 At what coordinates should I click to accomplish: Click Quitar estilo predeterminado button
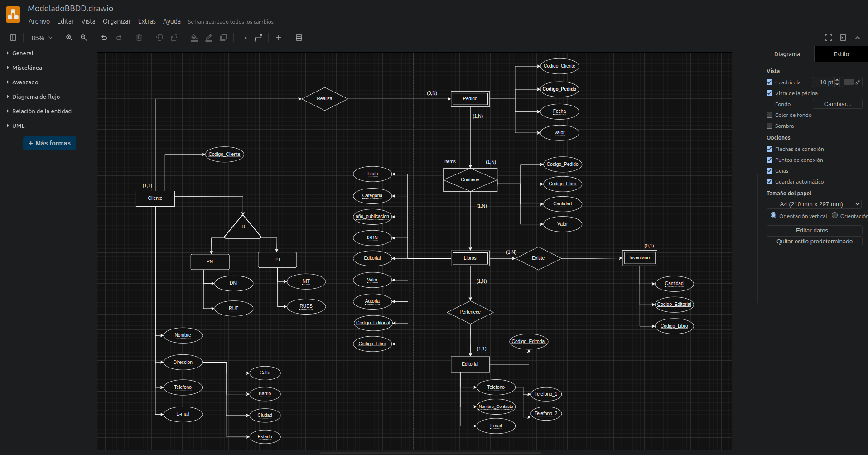(814, 241)
